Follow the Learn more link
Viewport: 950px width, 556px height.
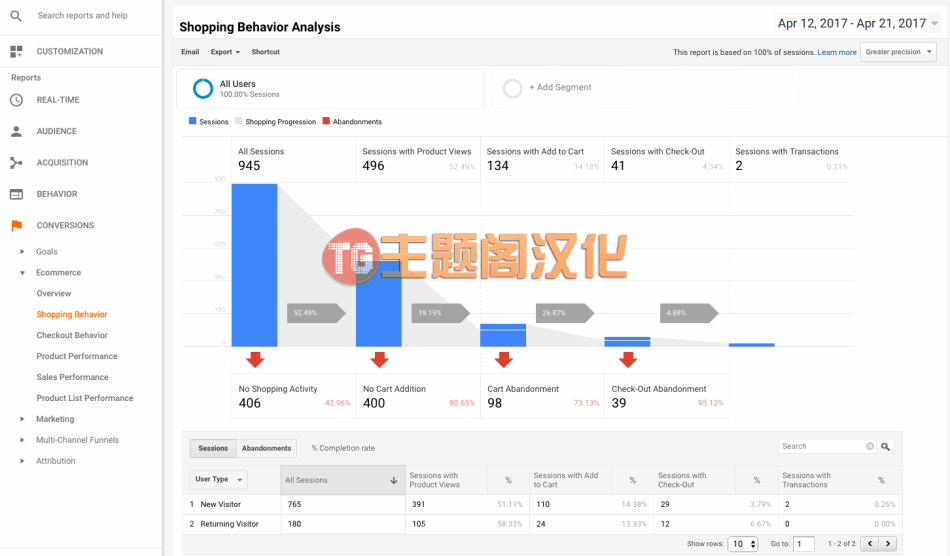[x=837, y=53]
